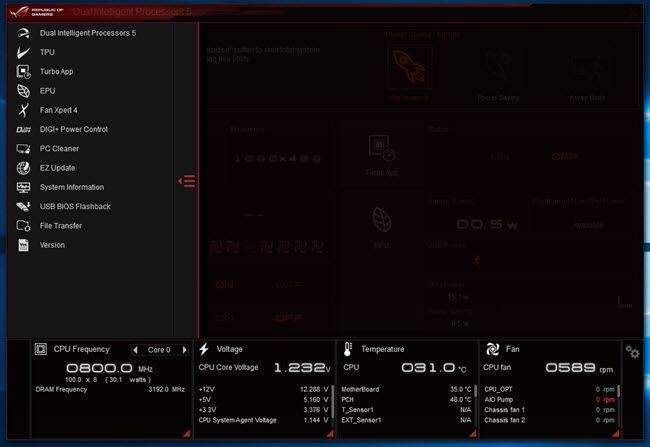Click the ROG Republic of Gamers logo
This screenshot has height=447, width=650.
click(x=36, y=12)
